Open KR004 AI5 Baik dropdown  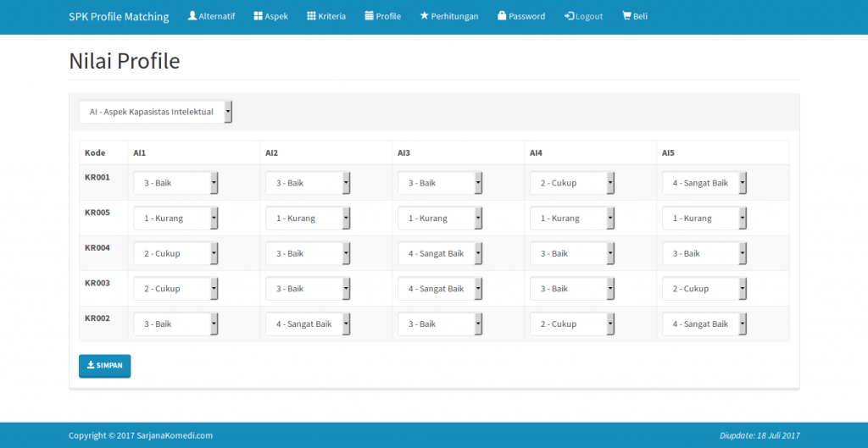point(704,254)
